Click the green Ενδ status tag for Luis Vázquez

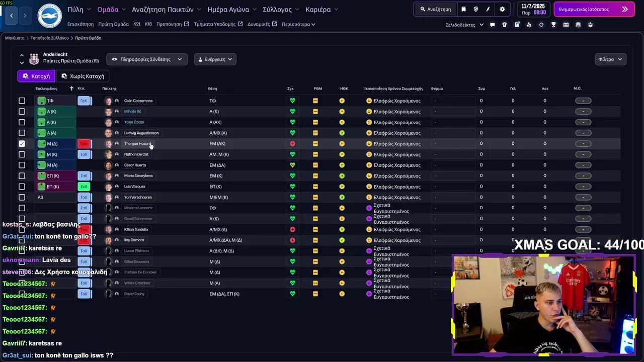[x=84, y=187]
